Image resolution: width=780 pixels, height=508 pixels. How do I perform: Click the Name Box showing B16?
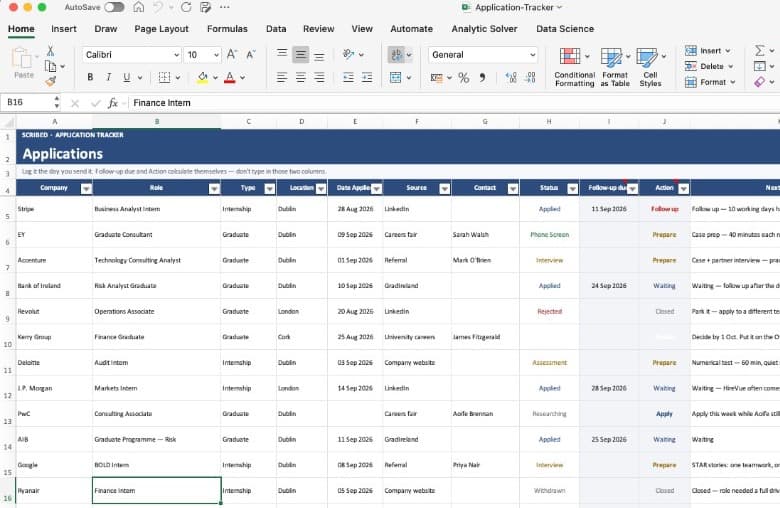(x=28, y=102)
